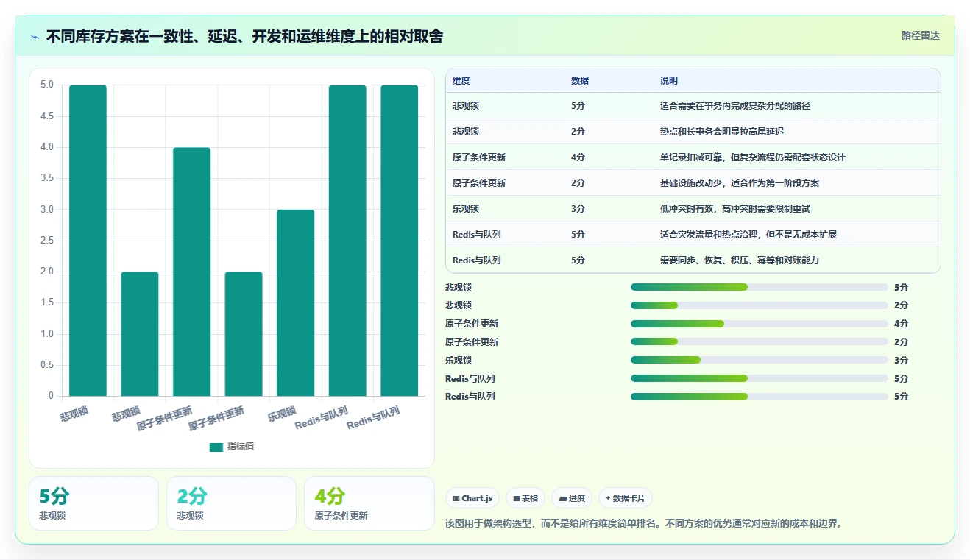Click the 悲观锁 progress bar showing 5分

click(x=759, y=287)
